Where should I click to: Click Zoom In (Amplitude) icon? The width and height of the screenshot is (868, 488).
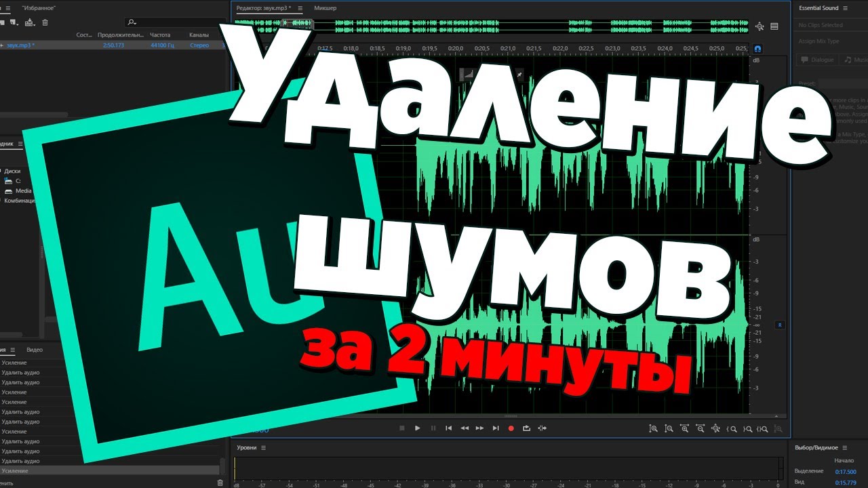pyautogui.click(x=653, y=428)
